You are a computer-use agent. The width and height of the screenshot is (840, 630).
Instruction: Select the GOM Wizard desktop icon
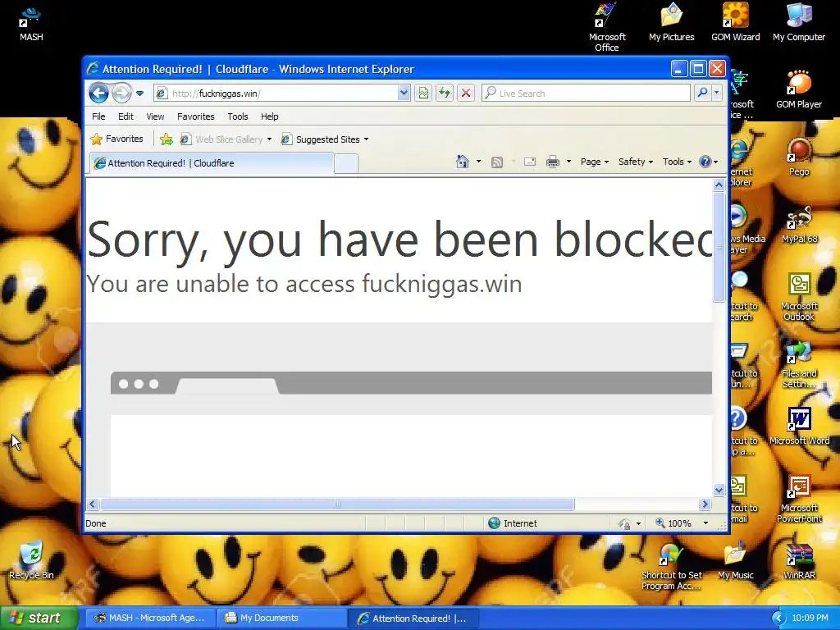tap(736, 22)
